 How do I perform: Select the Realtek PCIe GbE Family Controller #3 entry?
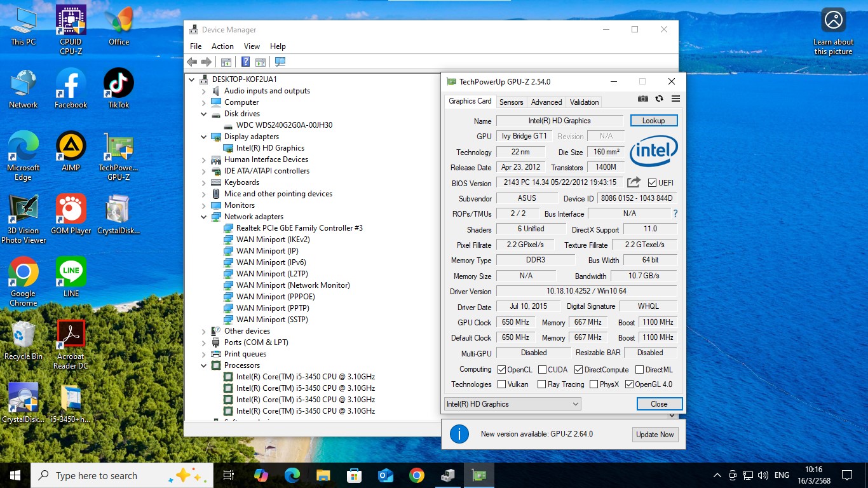tap(299, 228)
